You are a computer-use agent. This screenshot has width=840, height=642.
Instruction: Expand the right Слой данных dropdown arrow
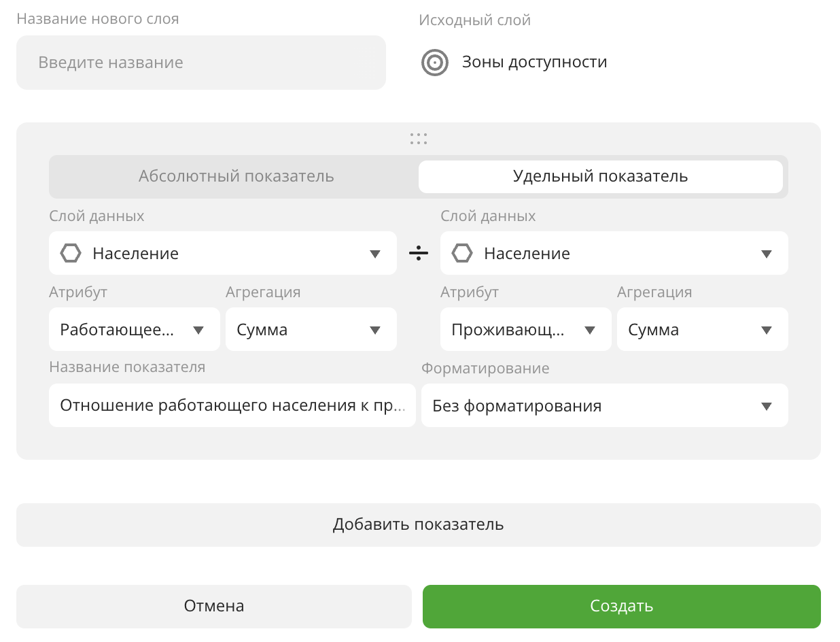click(x=767, y=254)
